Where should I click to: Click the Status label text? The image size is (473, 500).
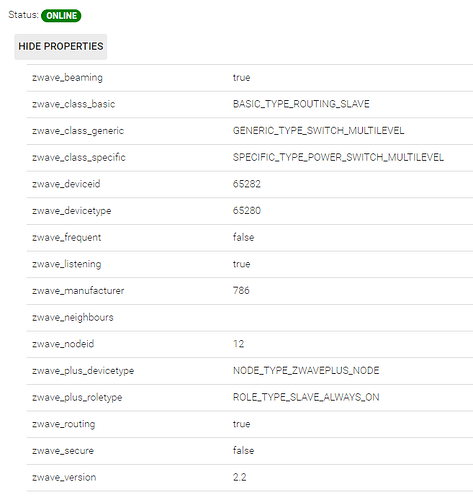coord(23,15)
